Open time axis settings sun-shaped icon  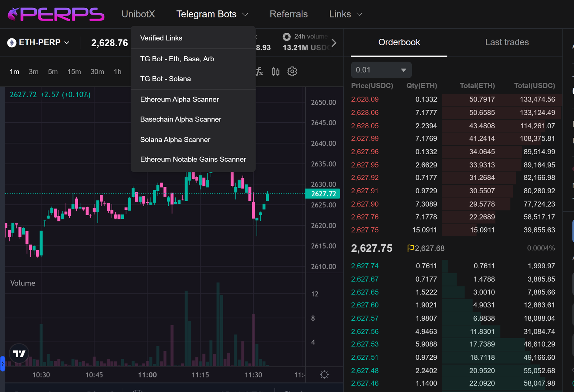point(324,375)
